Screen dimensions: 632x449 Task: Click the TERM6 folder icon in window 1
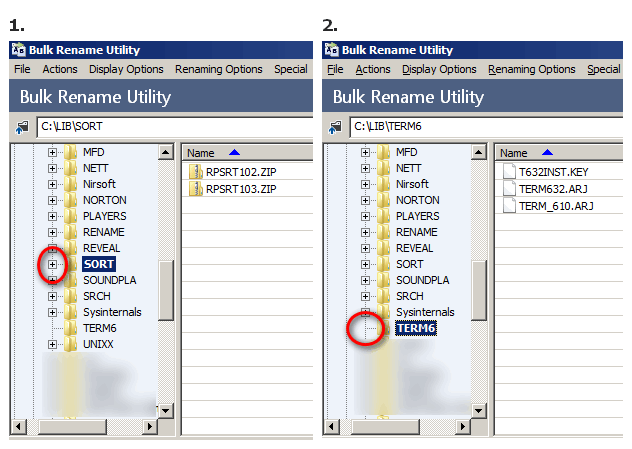(x=71, y=328)
